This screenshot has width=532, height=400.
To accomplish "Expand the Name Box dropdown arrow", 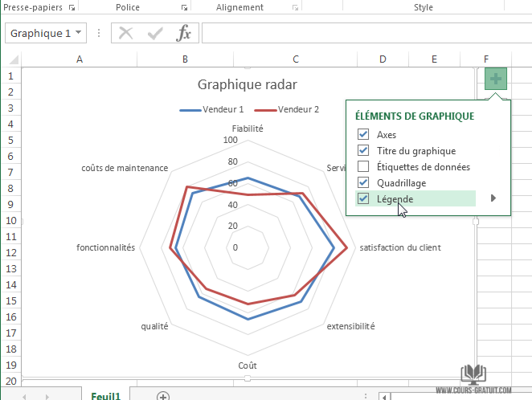I will coord(79,33).
